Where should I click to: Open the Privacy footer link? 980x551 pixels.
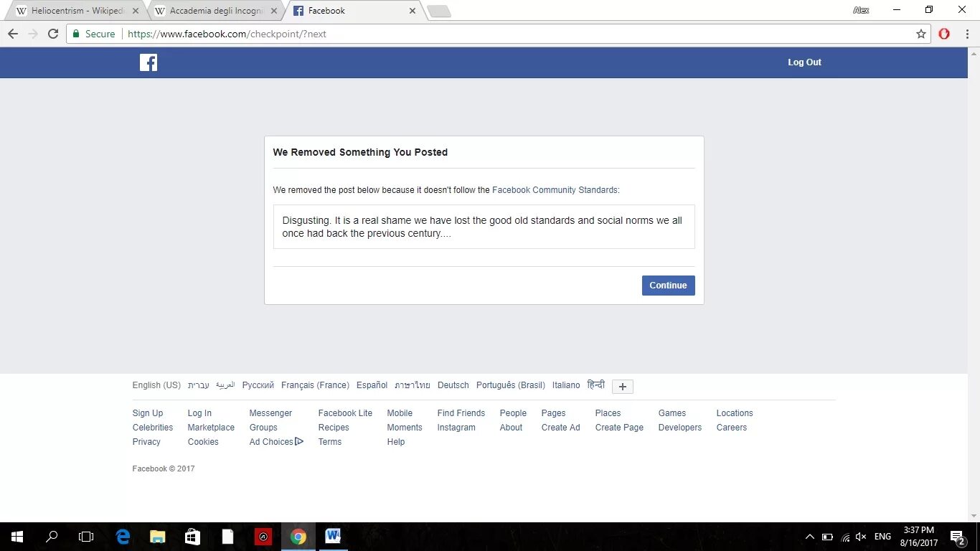pos(146,442)
